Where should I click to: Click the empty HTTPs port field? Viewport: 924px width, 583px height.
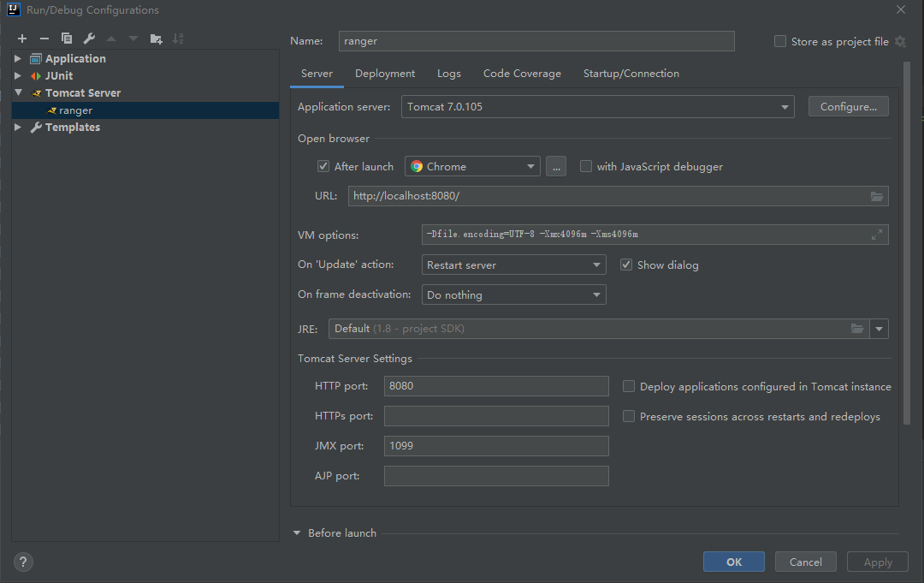click(496, 415)
